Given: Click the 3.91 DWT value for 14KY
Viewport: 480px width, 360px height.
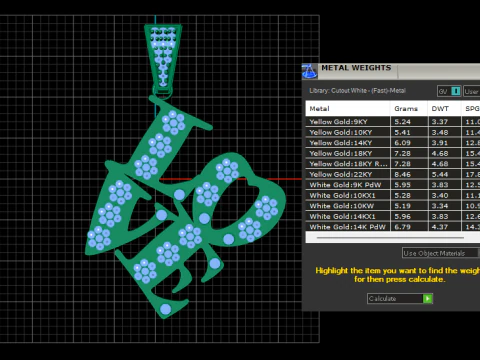Looking at the screenshot, I should click(440, 143).
